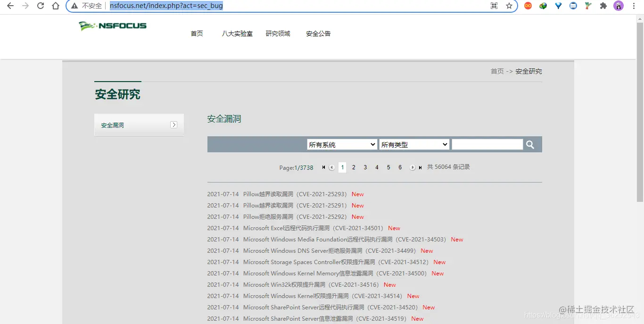This screenshot has height=324, width=644.
Task: Click the NSFOCUS logo
Action: coord(113,26)
